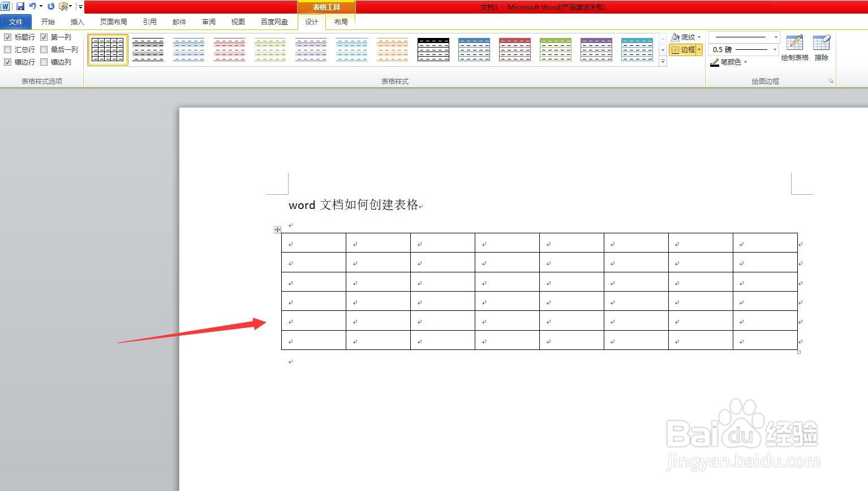This screenshot has height=491, width=868.
Task: Click the table move handle icon
Action: tap(277, 229)
